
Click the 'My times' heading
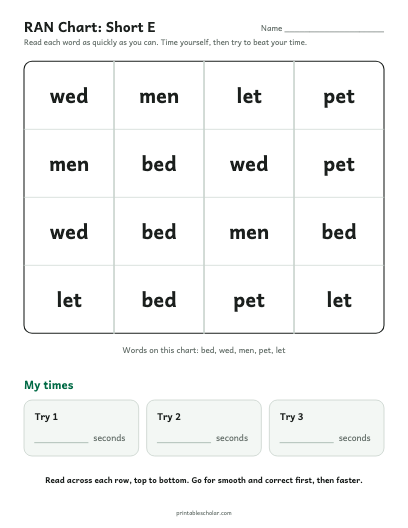click(49, 385)
